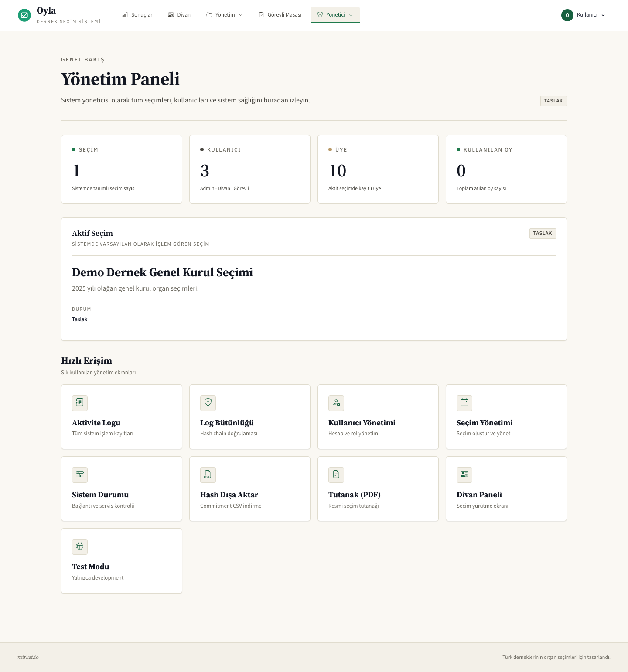The height and width of the screenshot is (672, 628).
Task: Click the Kullanıcı label in the header
Action: 587,15
